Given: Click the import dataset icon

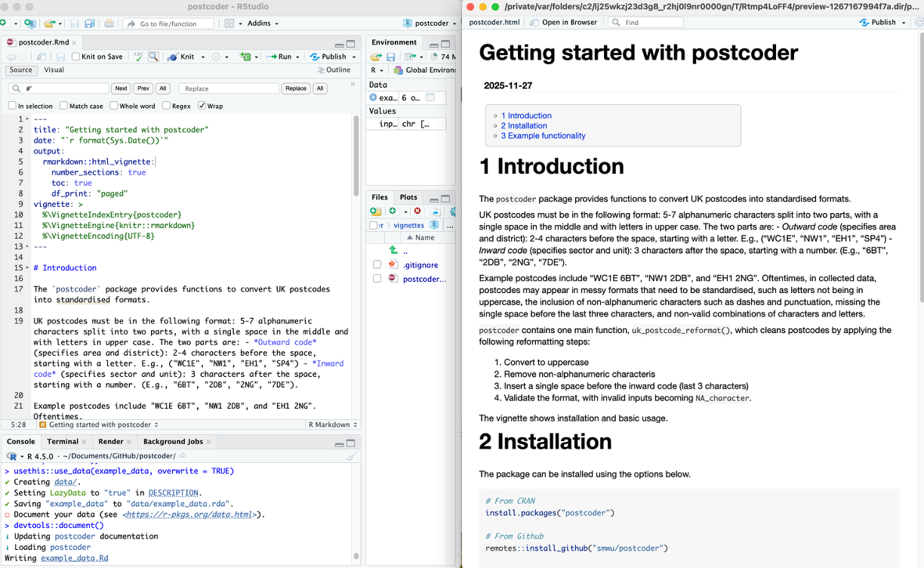Looking at the screenshot, I should 409,57.
